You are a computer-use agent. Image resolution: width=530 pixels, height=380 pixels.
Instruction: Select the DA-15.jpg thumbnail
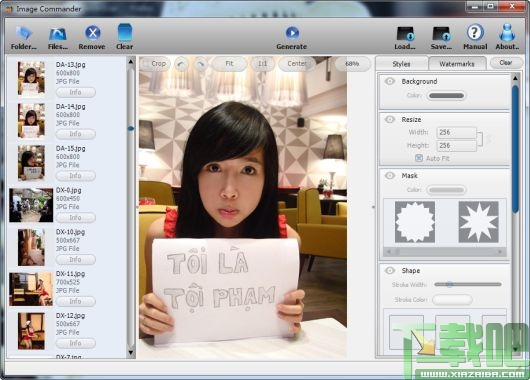(x=31, y=163)
